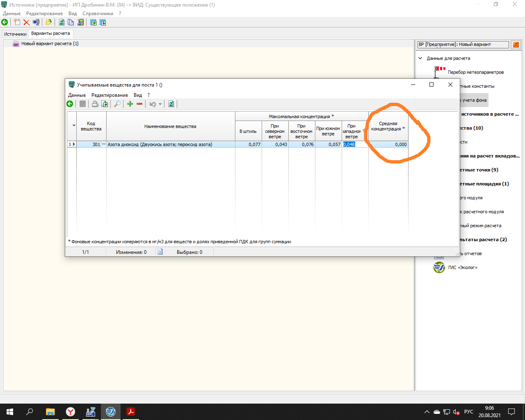The height and width of the screenshot is (420, 525).
Task: Click the orange refresh button in right panel
Action: (516, 45)
